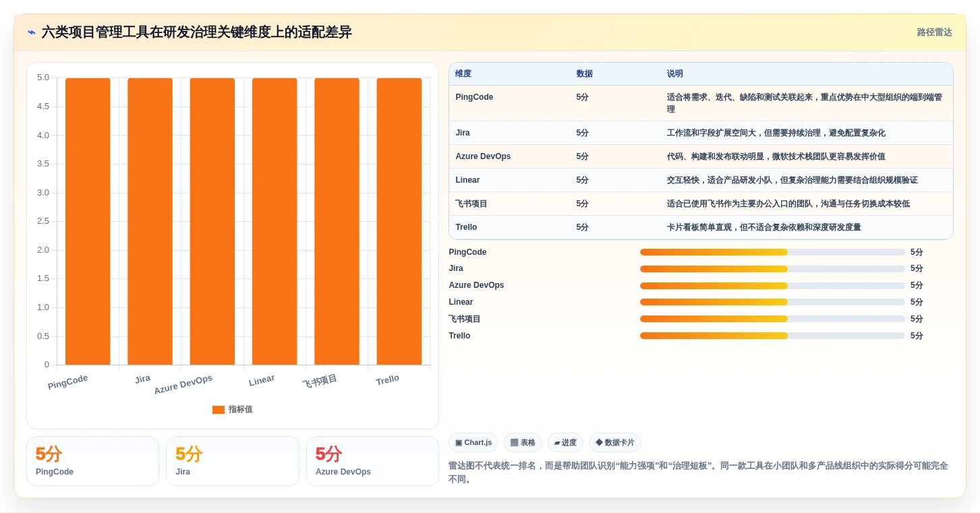The height and width of the screenshot is (513, 980).
Task: Click the 飞书项目 x-axis label
Action: pyautogui.click(x=320, y=382)
